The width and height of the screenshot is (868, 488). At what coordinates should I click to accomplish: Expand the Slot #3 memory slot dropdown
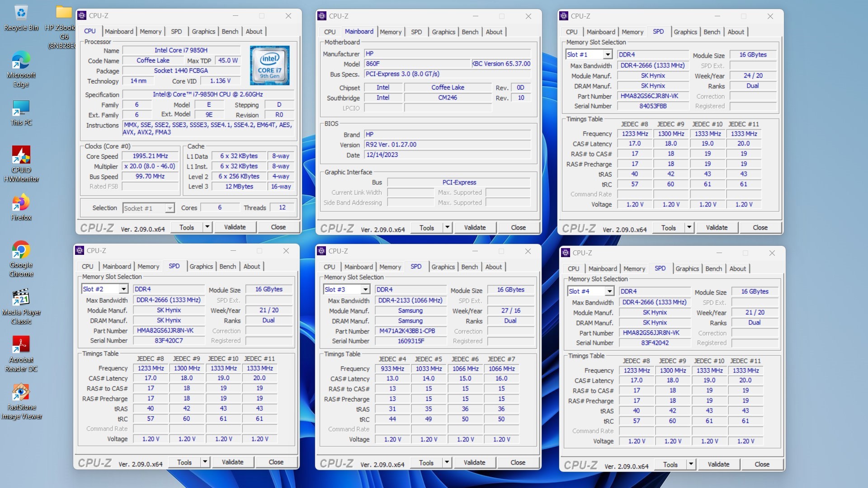click(x=365, y=290)
